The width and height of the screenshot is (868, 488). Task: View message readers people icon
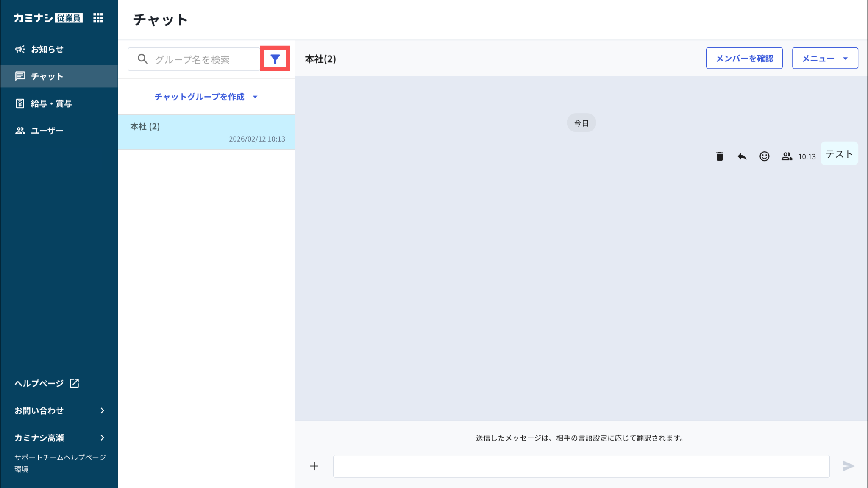coord(787,156)
